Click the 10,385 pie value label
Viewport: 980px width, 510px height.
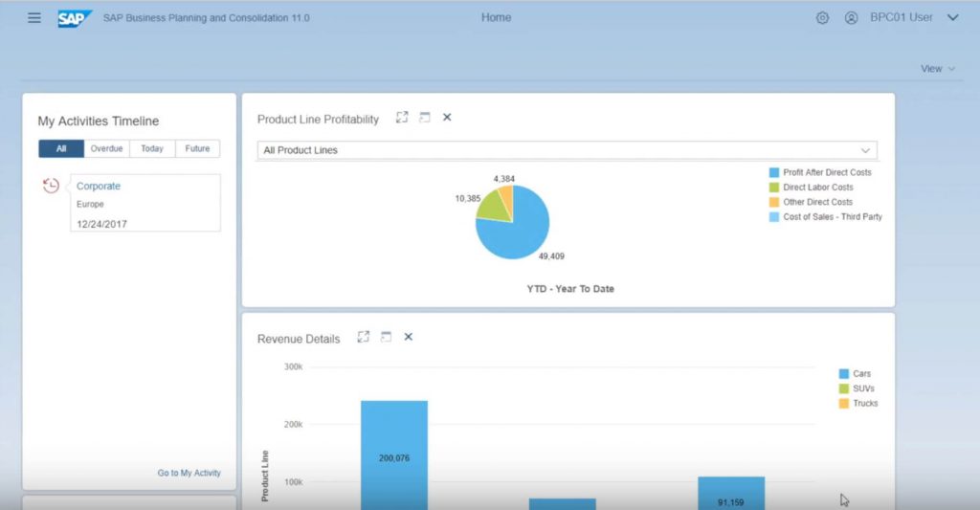pyautogui.click(x=467, y=199)
